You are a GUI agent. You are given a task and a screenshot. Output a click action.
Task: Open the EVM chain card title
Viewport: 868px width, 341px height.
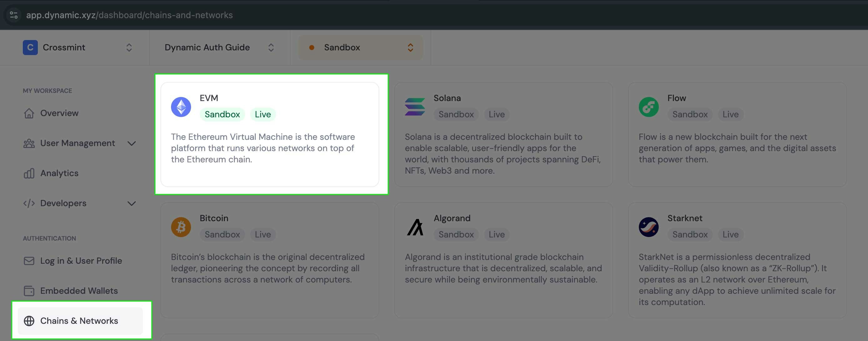click(x=209, y=98)
